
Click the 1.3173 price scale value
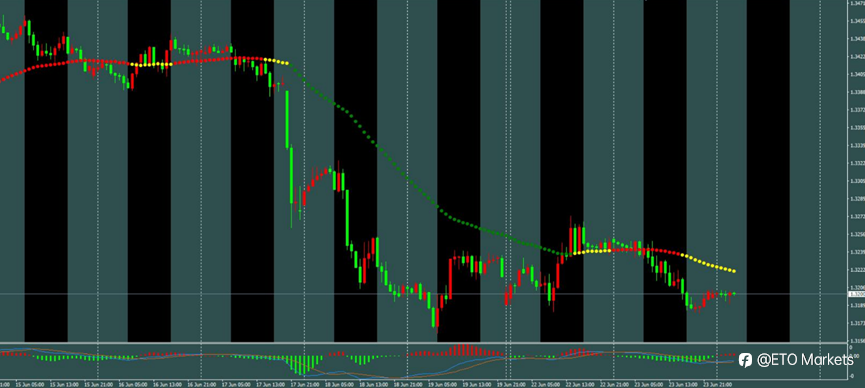858,323
